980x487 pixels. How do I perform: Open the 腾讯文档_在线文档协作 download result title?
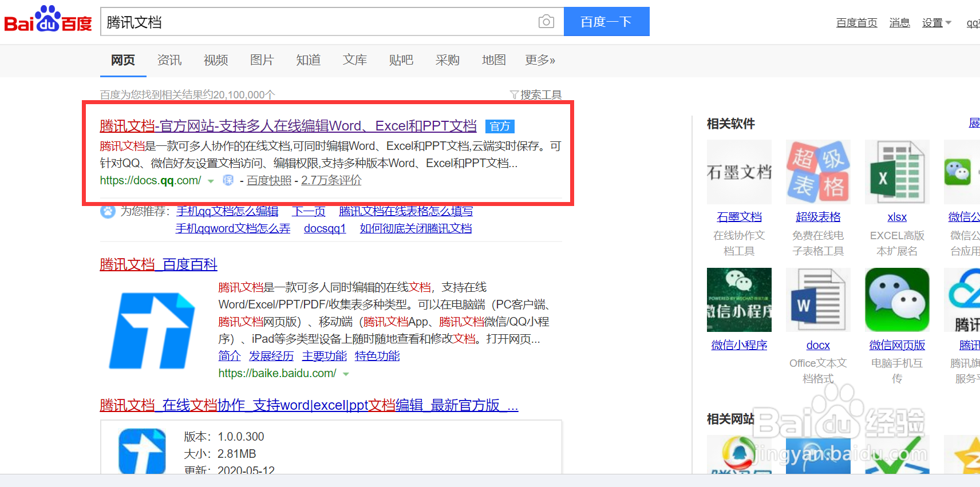pyautogui.click(x=309, y=405)
